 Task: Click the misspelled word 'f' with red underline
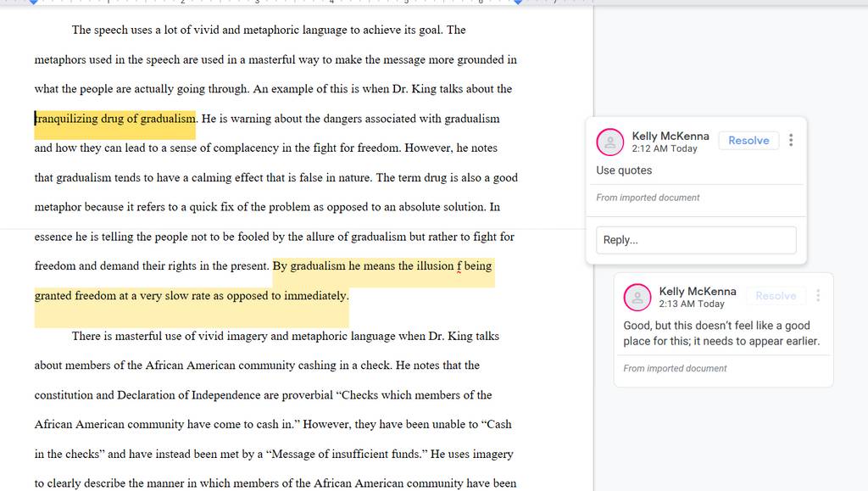[459, 266]
